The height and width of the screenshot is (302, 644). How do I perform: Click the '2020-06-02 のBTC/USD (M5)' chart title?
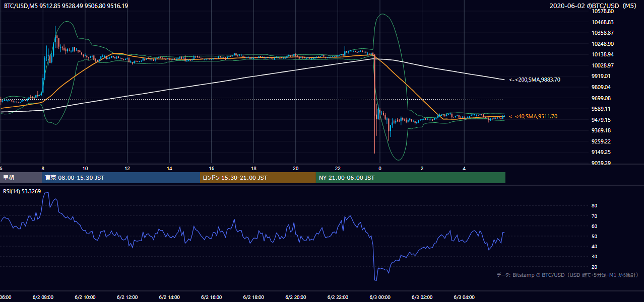tap(595, 6)
